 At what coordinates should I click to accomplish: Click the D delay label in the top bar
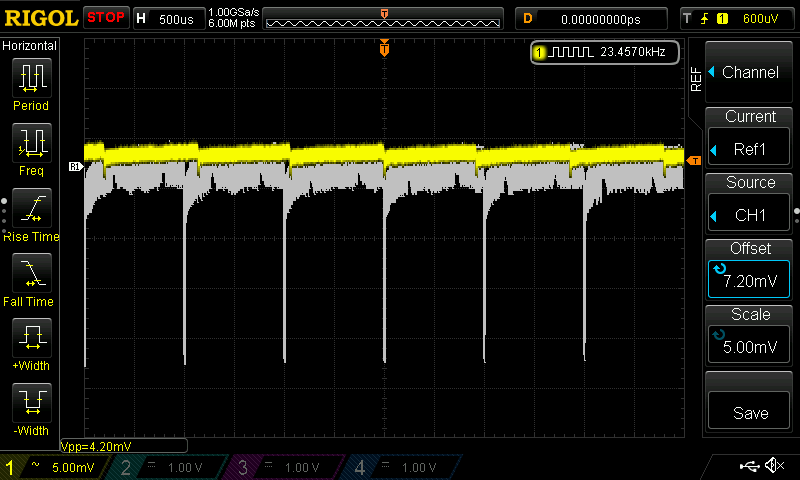click(x=528, y=19)
